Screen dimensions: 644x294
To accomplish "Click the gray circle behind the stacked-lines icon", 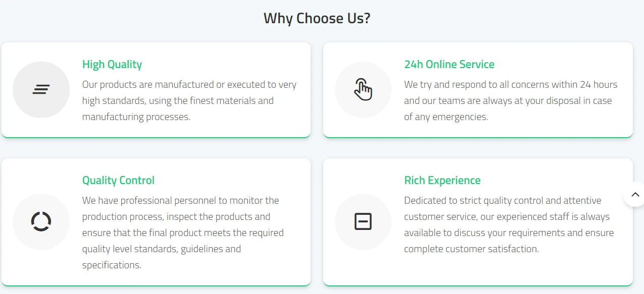I will coord(41,90).
